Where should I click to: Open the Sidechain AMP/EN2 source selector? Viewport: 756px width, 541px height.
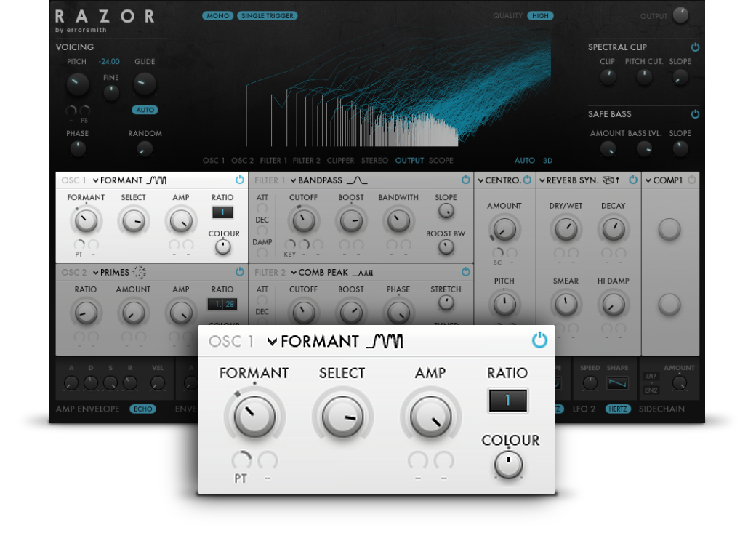(x=651, y=383)
